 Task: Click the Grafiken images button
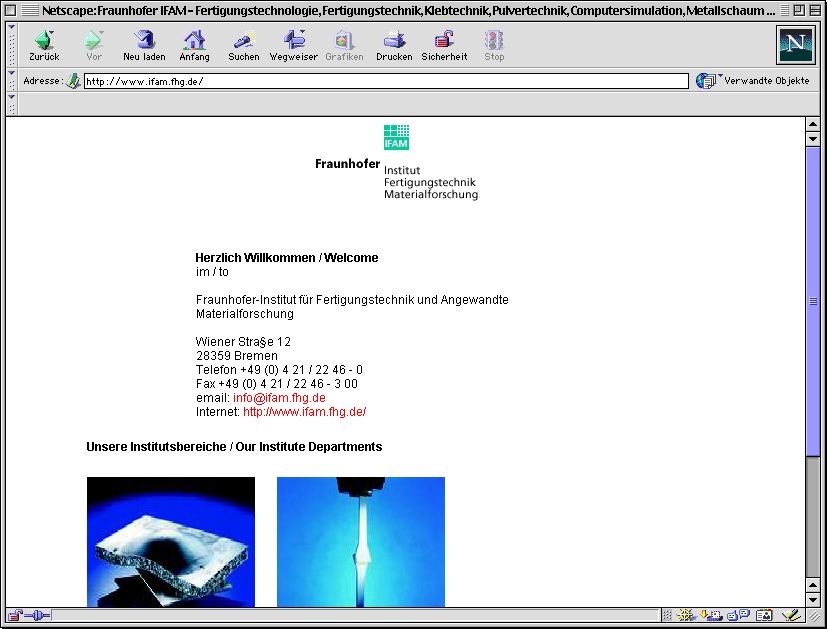pyautogui.click(x=344, y=46)
